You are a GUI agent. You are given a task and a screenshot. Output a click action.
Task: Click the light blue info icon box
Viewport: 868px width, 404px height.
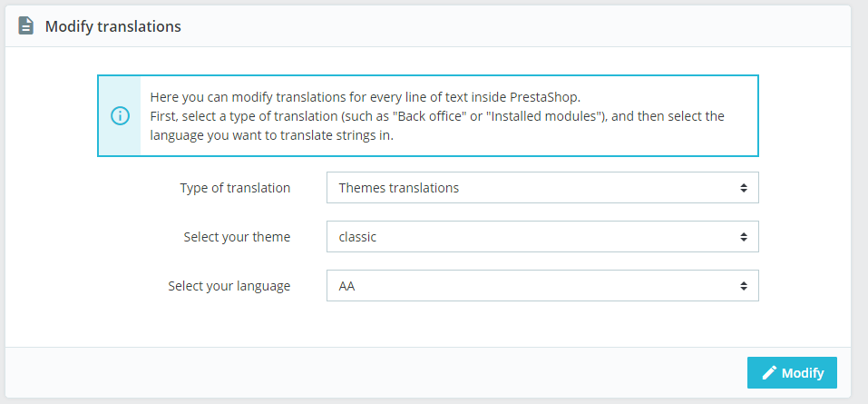click(120, 136)
